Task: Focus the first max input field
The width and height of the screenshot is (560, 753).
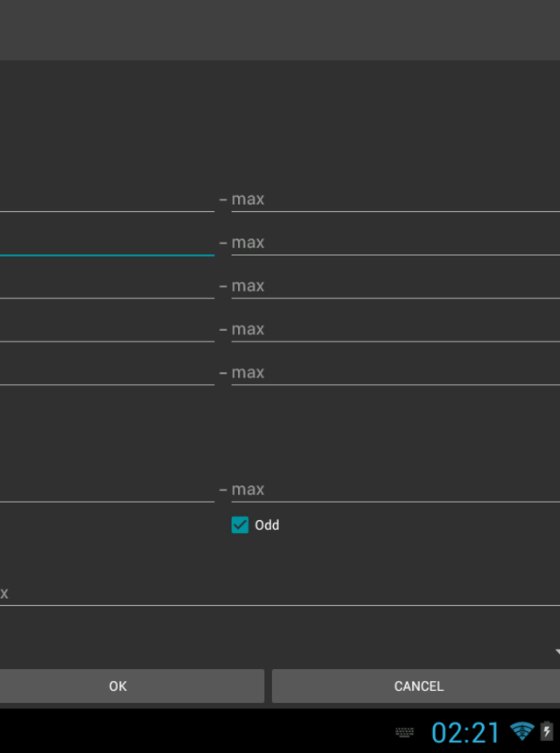Action: [395, 200]
